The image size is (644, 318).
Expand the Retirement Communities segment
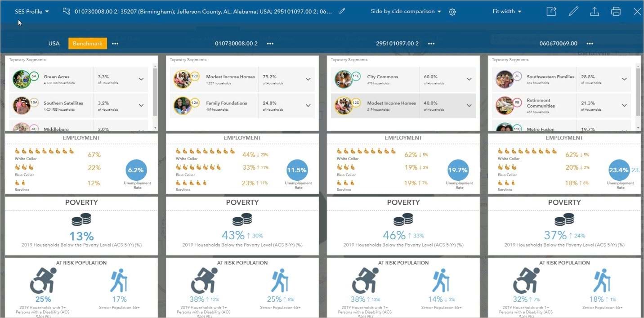click(x=624, y=106)
